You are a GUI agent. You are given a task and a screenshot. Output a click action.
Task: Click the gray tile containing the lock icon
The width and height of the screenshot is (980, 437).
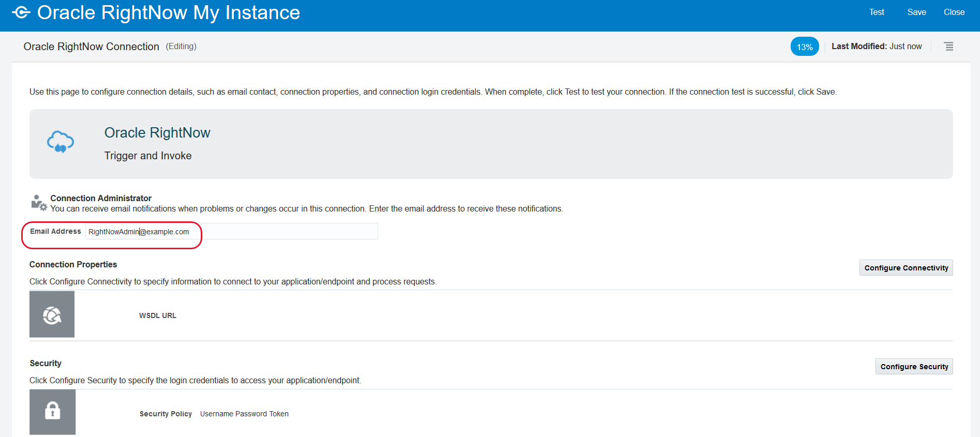[x=52, y=412]
